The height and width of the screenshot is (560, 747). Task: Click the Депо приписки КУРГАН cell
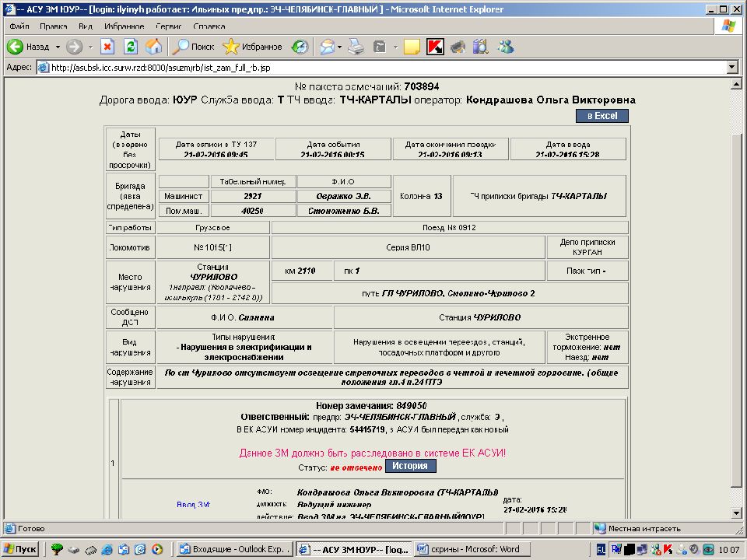(x=587, y=247)
